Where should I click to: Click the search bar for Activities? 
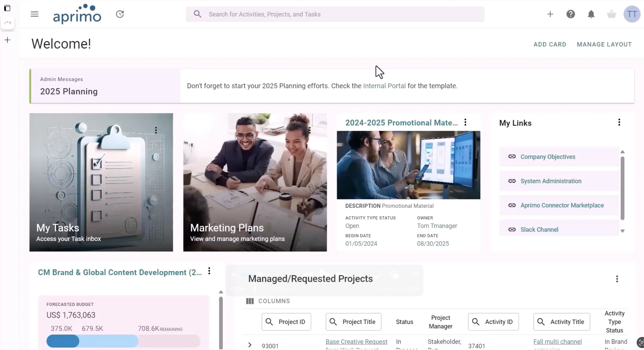click(335, 14)
